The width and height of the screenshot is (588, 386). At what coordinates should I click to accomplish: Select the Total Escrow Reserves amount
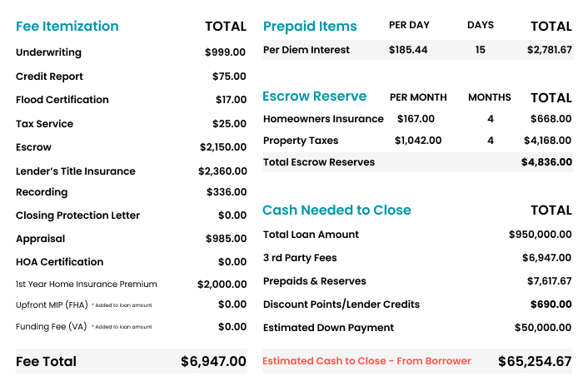click(x=546, y=162)
